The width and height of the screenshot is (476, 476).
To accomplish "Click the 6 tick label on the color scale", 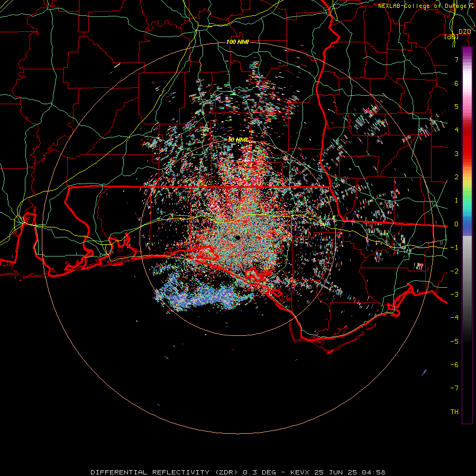I will [x=456, y=83].
